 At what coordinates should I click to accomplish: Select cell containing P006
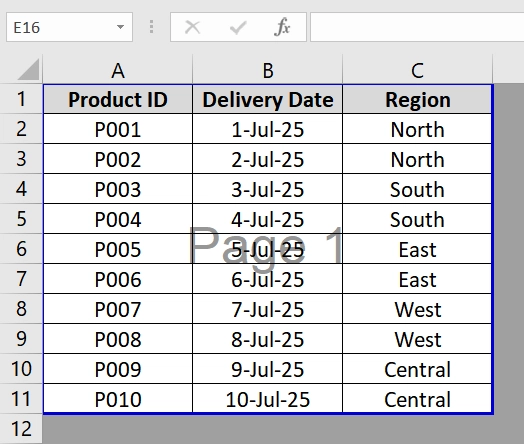click(118, 279)
